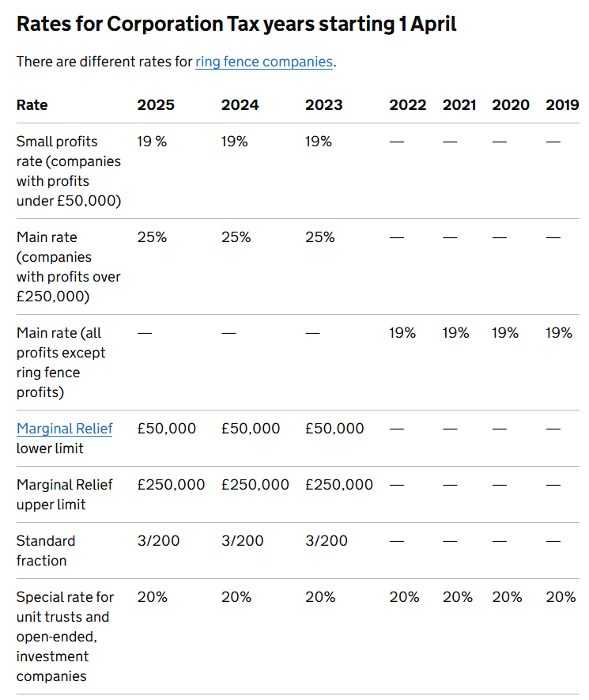Click the 2025 small profits rate value
The image size is (589, 700).
click(x=152, y=142)
